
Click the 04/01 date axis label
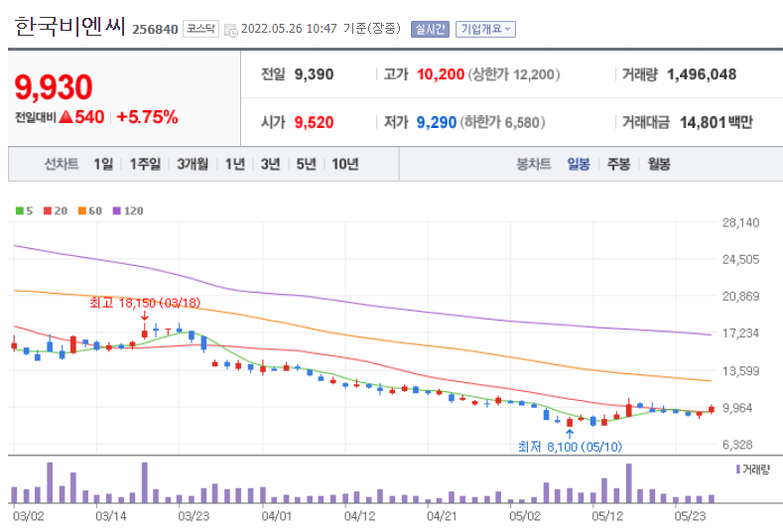click(x=276, y=516)
